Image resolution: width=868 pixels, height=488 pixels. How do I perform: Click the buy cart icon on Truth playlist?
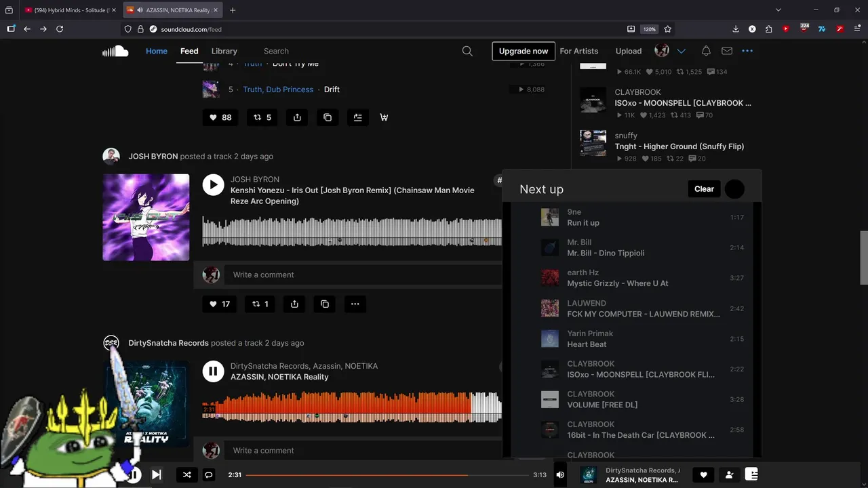pyautogui.click(x=384, y=117)
